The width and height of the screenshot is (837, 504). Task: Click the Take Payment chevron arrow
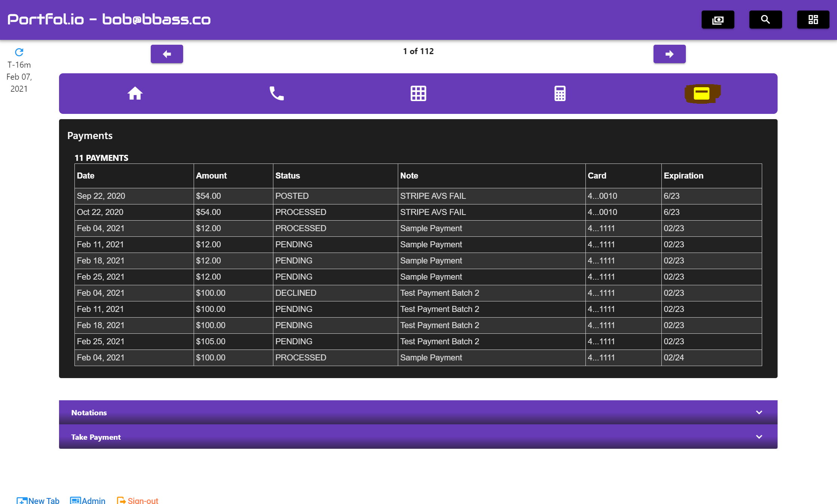point(759,437)
